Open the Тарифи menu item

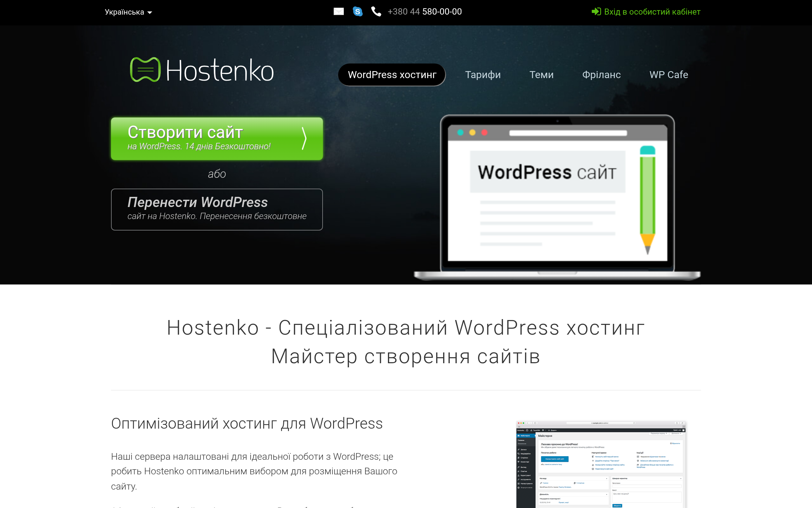(483, 75)
